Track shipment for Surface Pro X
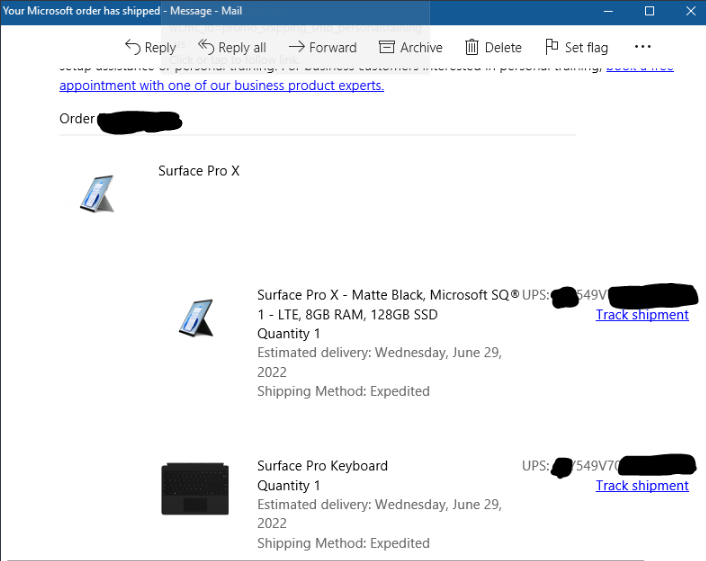 click(642, 315)
